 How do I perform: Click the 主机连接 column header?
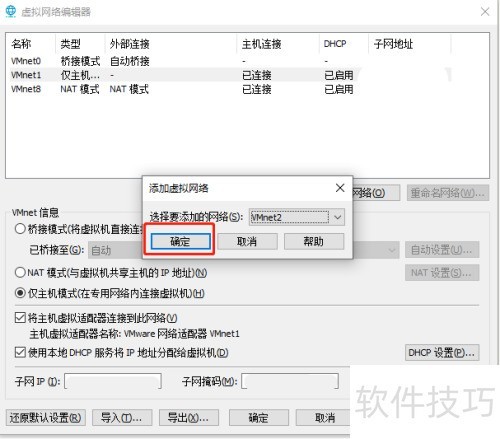click(x=278, y=44)
